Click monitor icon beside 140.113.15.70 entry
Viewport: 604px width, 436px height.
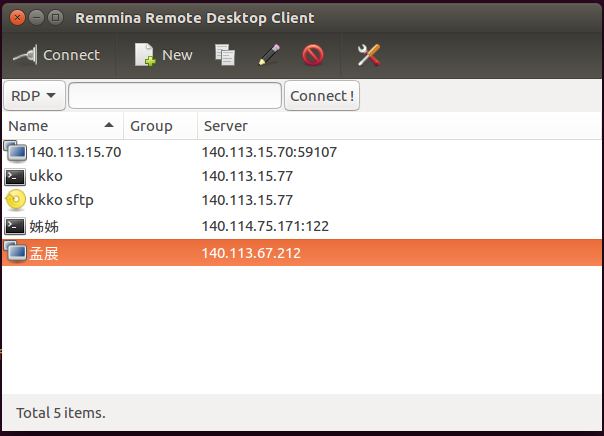coord(15,151)
